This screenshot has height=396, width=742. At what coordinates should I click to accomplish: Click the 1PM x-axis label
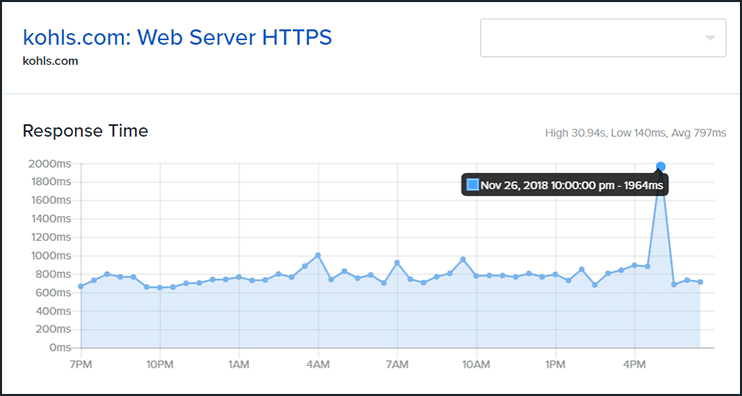555,365
